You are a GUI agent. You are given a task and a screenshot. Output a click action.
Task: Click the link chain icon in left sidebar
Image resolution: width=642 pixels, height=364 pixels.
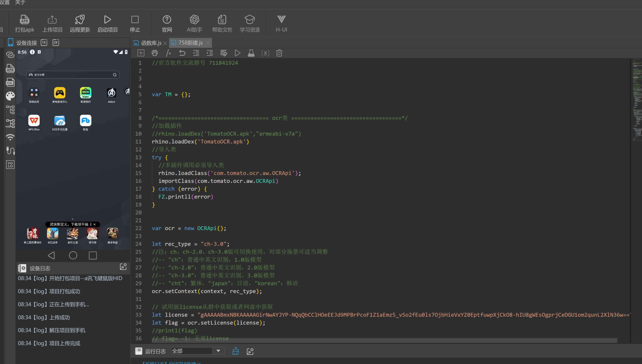coord(10,54)
